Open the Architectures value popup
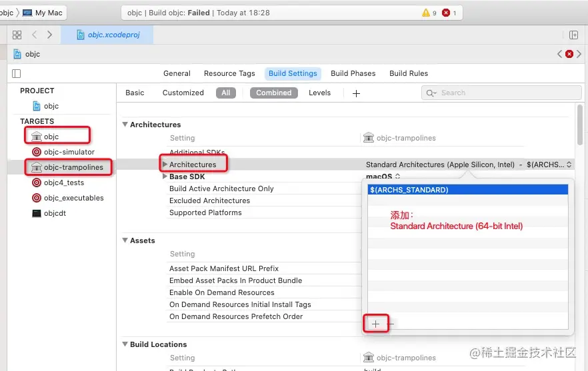 (x=469, y=165)
